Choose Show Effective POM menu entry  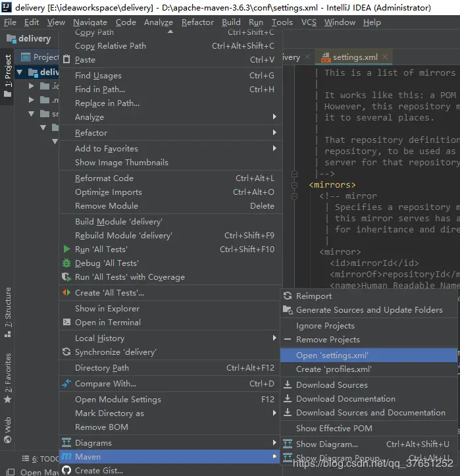click(x=334, y=429)
